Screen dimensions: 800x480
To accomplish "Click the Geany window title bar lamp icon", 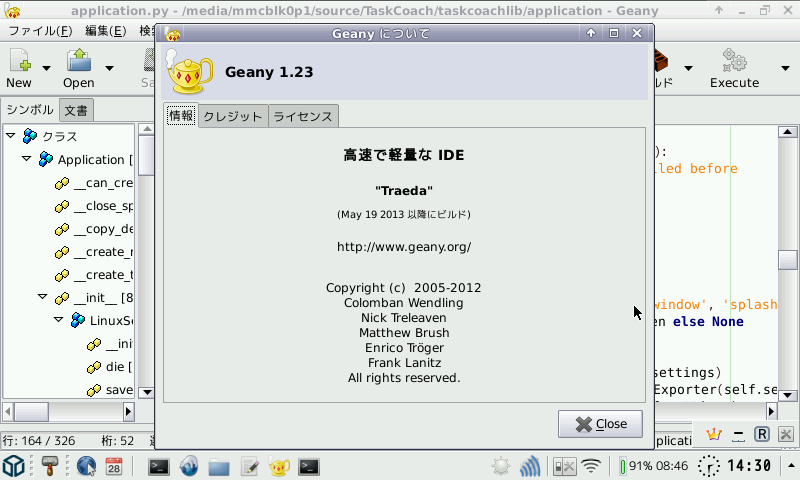I will (12, 10).
